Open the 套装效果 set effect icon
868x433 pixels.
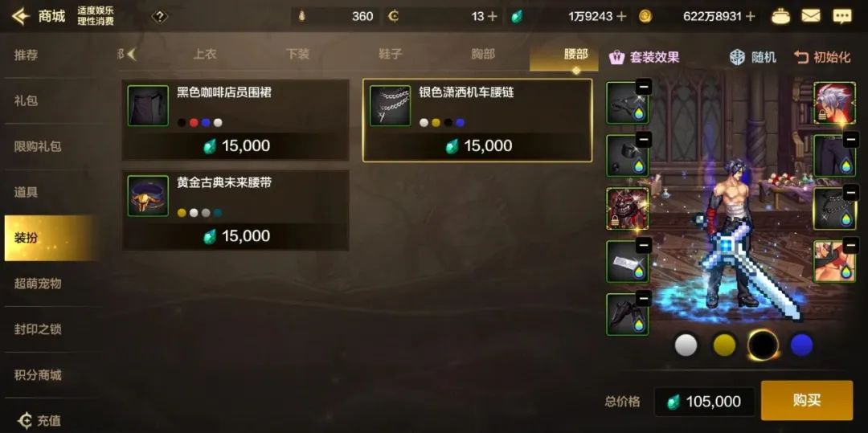pos(616,57)
